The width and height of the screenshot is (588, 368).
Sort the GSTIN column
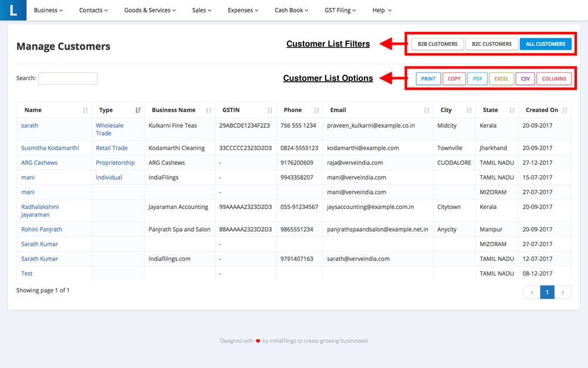(x=271, y=110)
